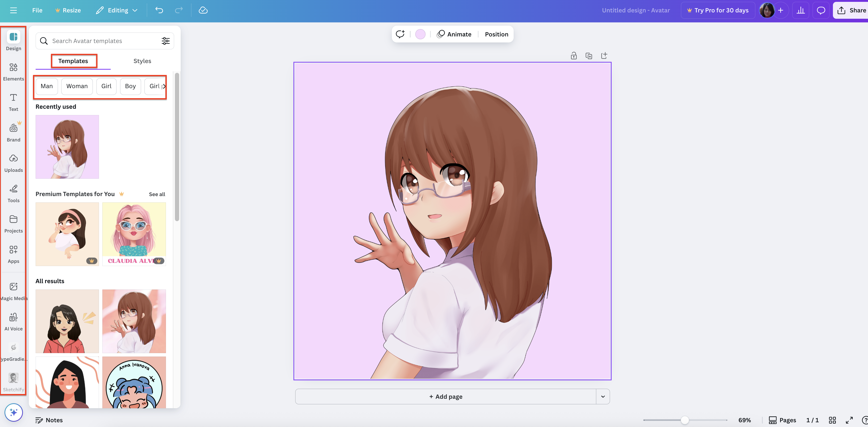Open the search filters icon
Image resolution: width=868 pixels, height=427 pixels.
[x=165, y=41]
